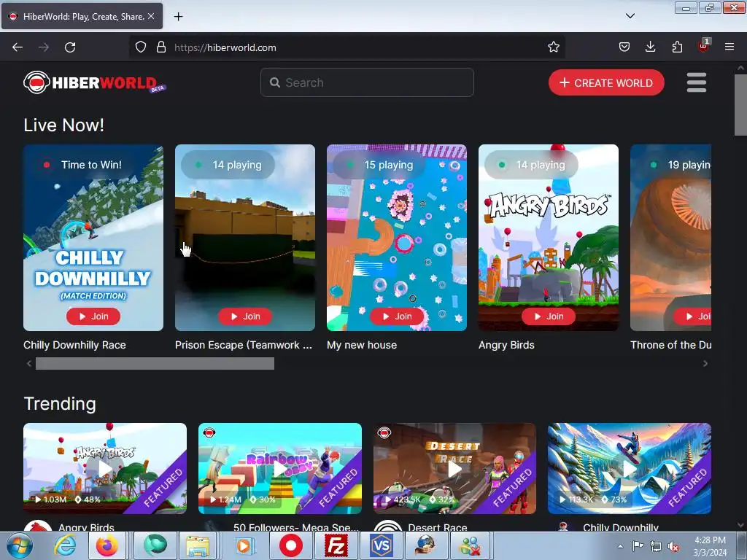Click the browser Forward arrow
Image resolution: width=747 pixels, height=560 pixels.
coord(44,47)
